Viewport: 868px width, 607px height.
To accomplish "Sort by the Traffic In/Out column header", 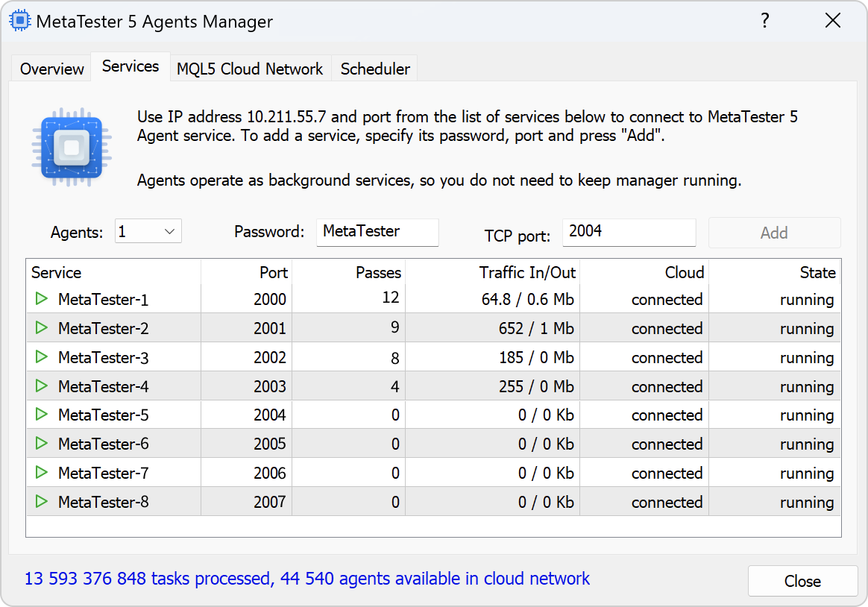I will pos(493,272).
